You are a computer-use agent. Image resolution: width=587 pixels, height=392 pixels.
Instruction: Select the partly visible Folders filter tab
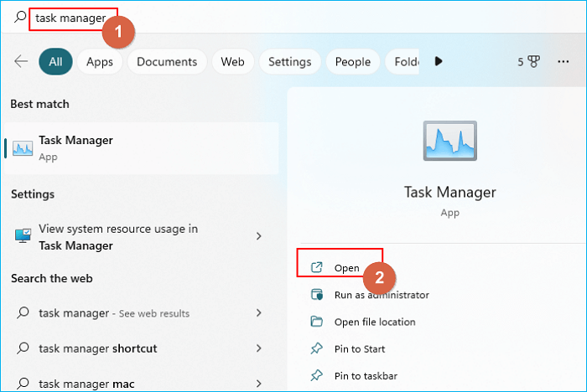(x=403, y=62)
